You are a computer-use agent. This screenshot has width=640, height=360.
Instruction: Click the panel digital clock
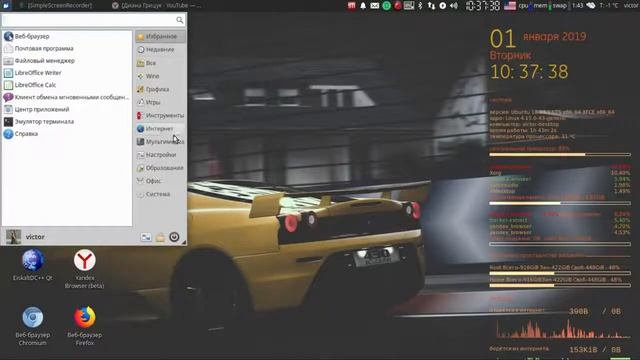tap(483, 5)
